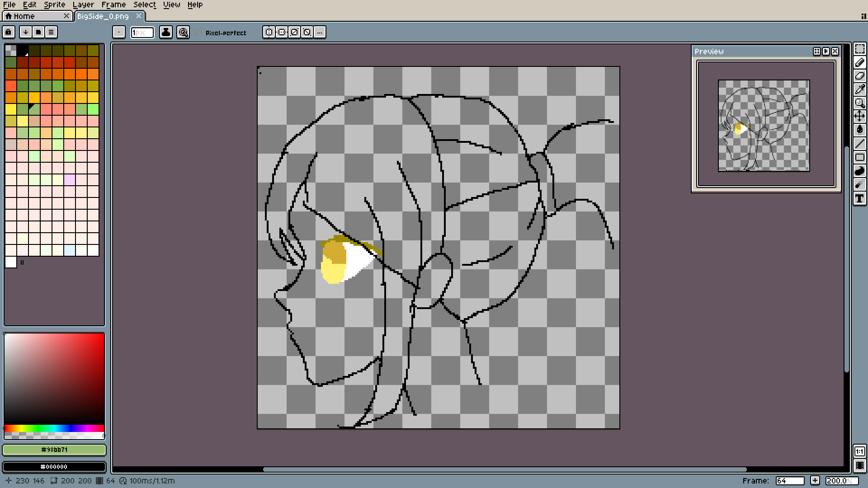
Task: Pick the Eyedropper tool
Action: click(x=859, y=89)
